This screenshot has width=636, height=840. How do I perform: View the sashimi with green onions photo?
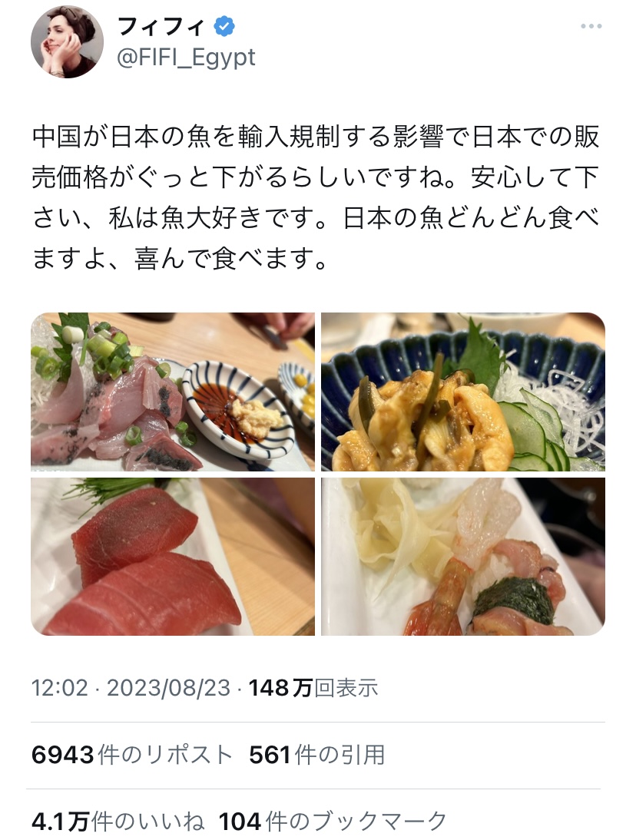(x=173, y=392)
